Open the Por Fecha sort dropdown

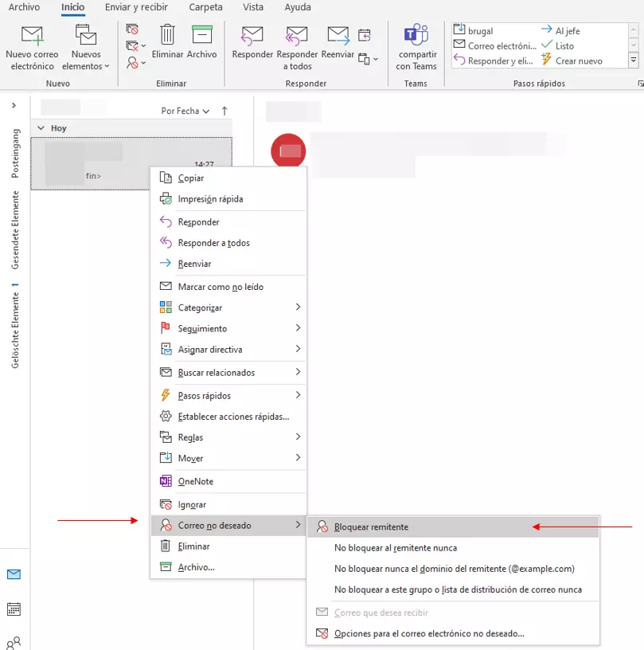(185, 111)
